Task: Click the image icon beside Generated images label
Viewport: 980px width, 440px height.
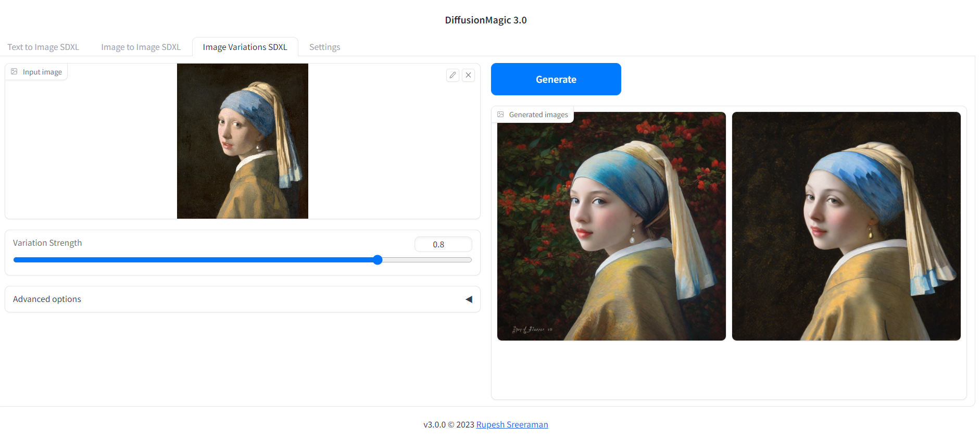Action: click(500, 115)
